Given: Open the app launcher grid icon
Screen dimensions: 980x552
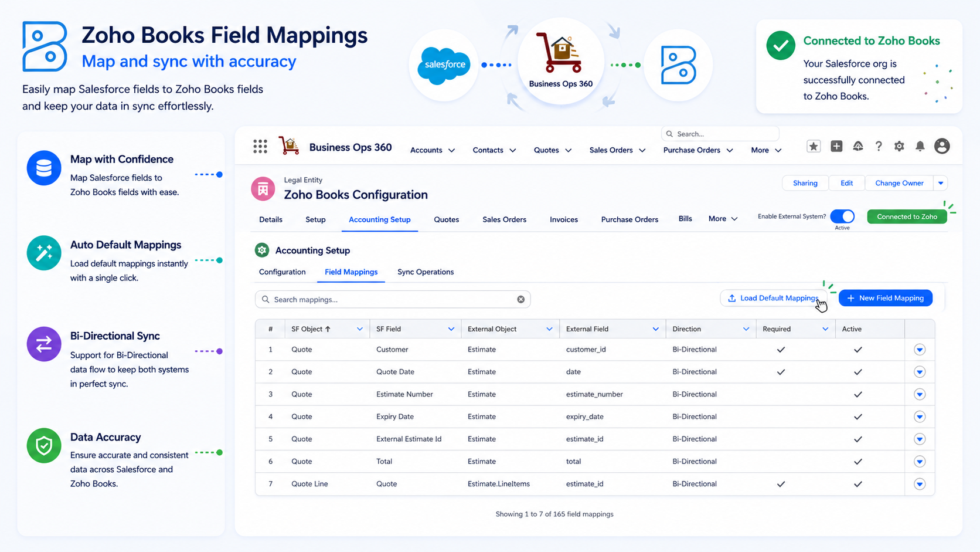Looking at the screenshot, I should pos(260,146).
